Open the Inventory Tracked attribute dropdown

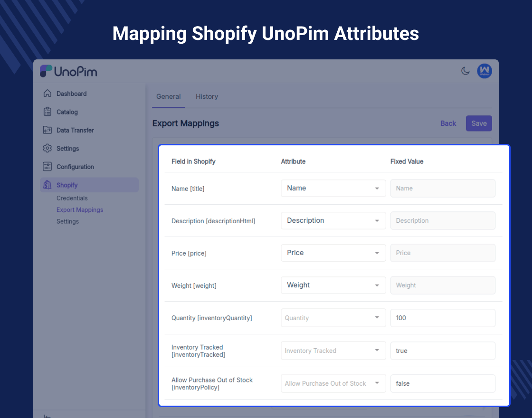(333, 351)
